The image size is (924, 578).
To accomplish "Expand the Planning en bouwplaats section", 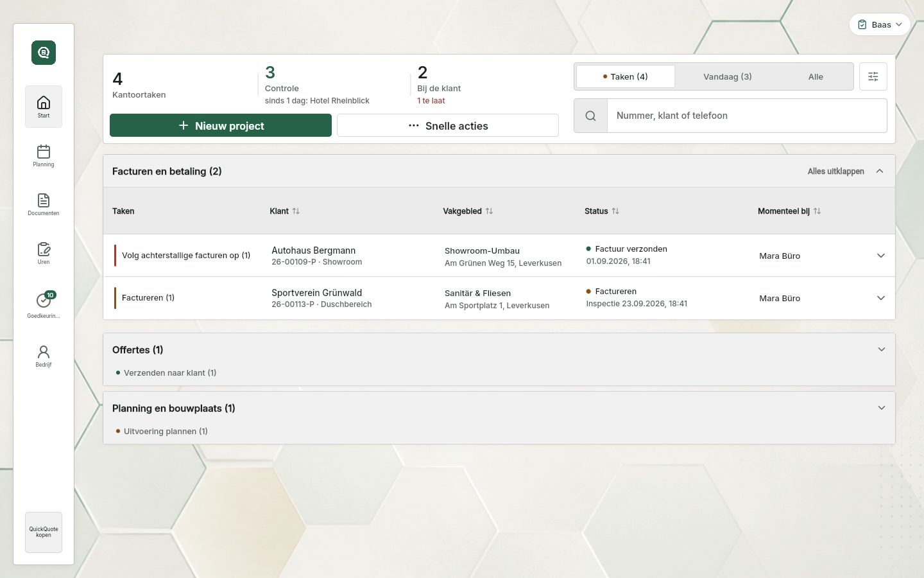I will 882,408.
